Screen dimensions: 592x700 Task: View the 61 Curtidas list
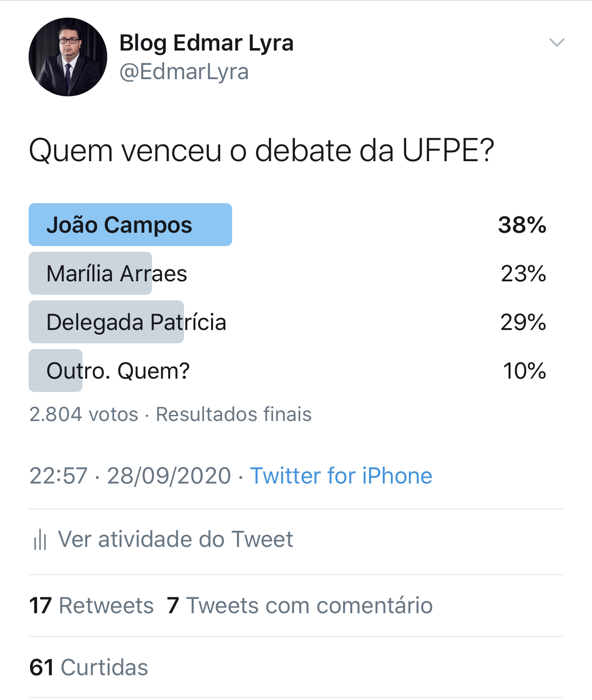click(89, 668)
